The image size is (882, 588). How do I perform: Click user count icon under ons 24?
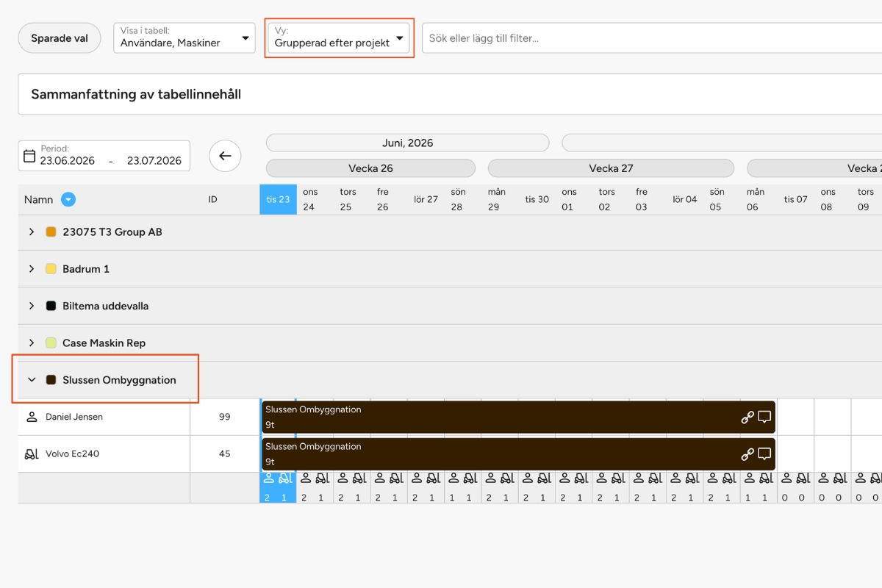[305, 478]
